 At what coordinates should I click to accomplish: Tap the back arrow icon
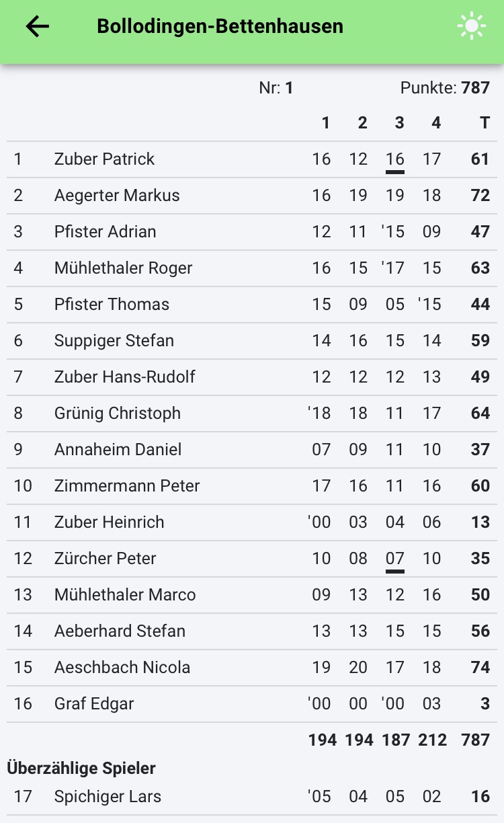pos(38,26)
